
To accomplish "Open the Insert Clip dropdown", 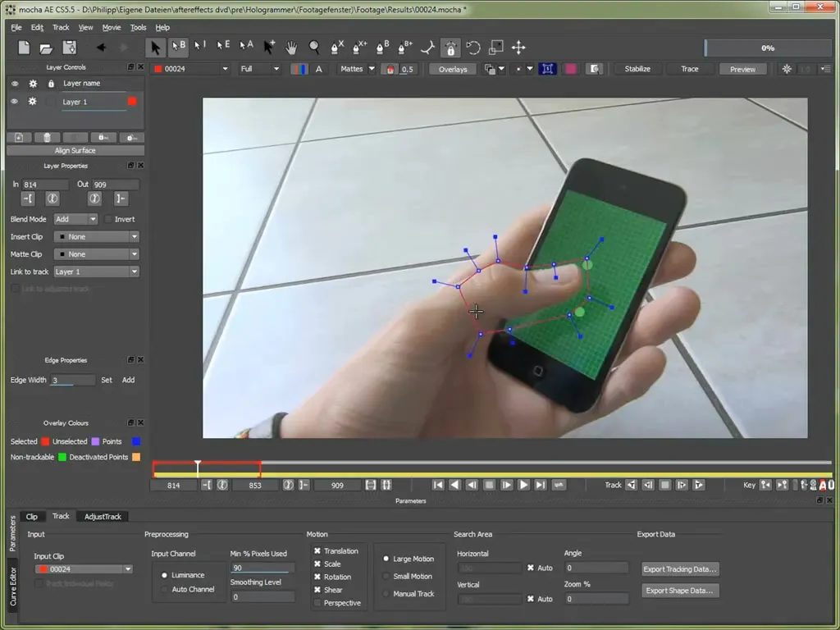I will (x=96, y=237).
